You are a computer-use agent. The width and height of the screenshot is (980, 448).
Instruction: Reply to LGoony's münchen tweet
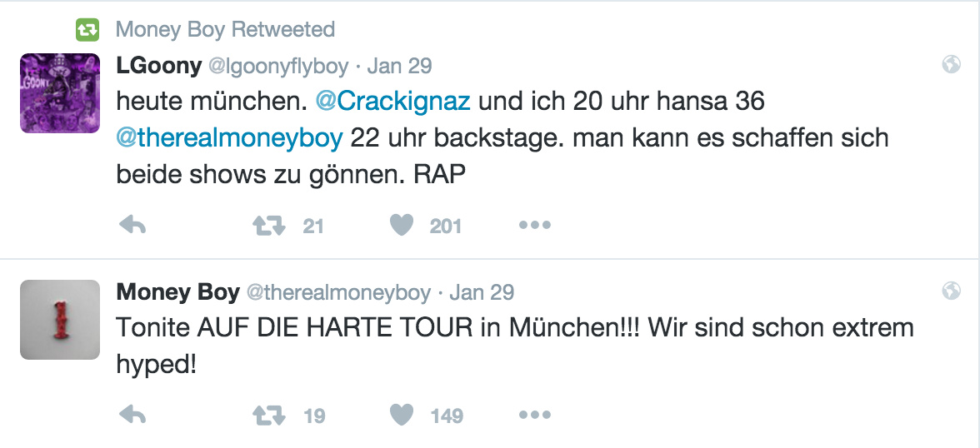pyautogui.click(x=133, y=226)
